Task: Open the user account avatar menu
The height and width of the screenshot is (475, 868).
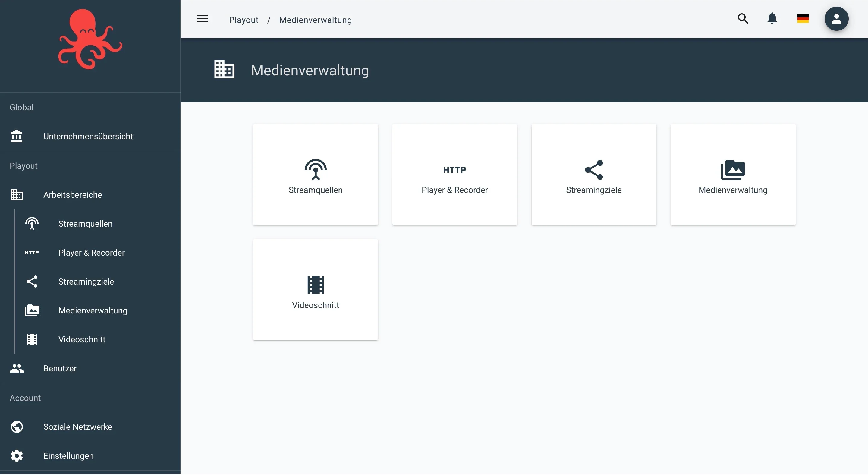Action: click(836, 19)
